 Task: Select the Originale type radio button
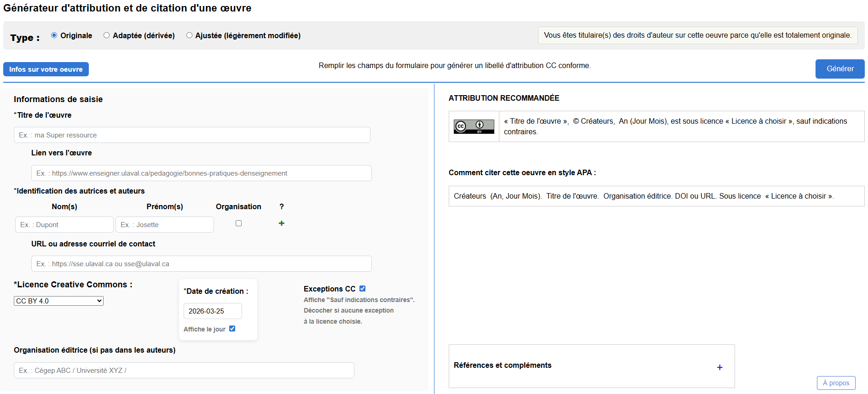point(54,35)
